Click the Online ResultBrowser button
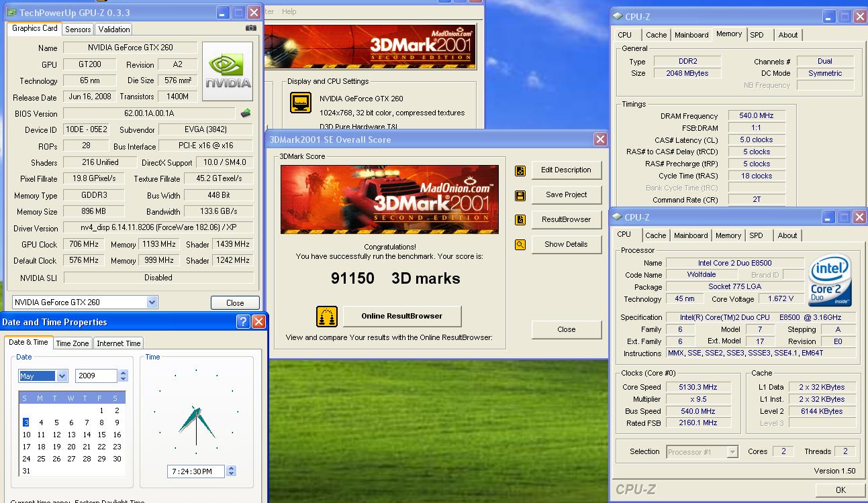This screenshot has height=503, width=868. pyautogui.click(x=402, y=317)
